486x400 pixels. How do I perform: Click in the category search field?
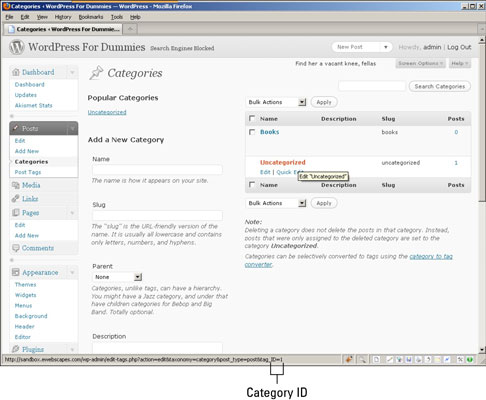pos(372,86)
